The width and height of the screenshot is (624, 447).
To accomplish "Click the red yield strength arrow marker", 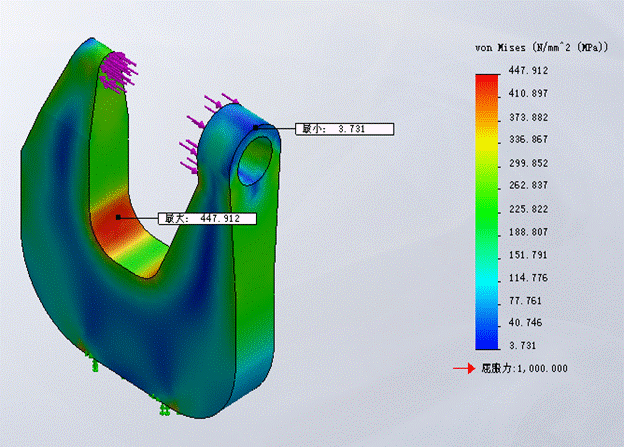I will (x=463, y=369).
